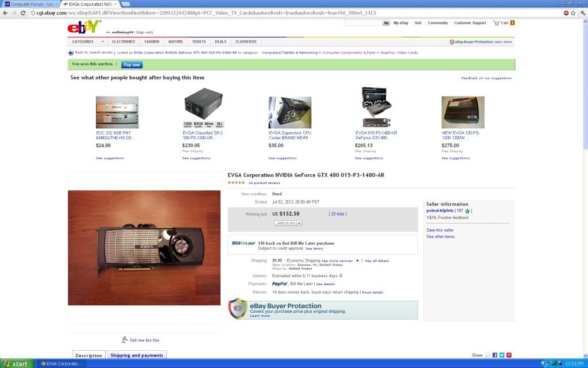
Task: Open the EVGA Classified SR-2 power supply thumbnail
Action: point(204,108)
